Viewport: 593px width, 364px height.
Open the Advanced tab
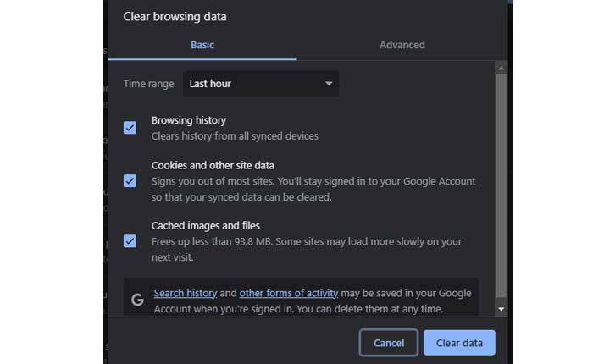402,45
